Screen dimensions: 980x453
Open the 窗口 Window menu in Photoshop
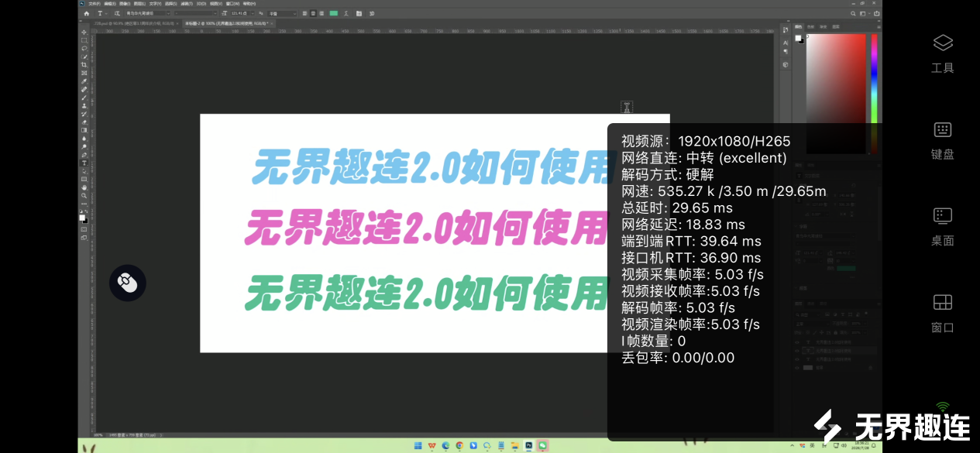[x=232, y=4]
